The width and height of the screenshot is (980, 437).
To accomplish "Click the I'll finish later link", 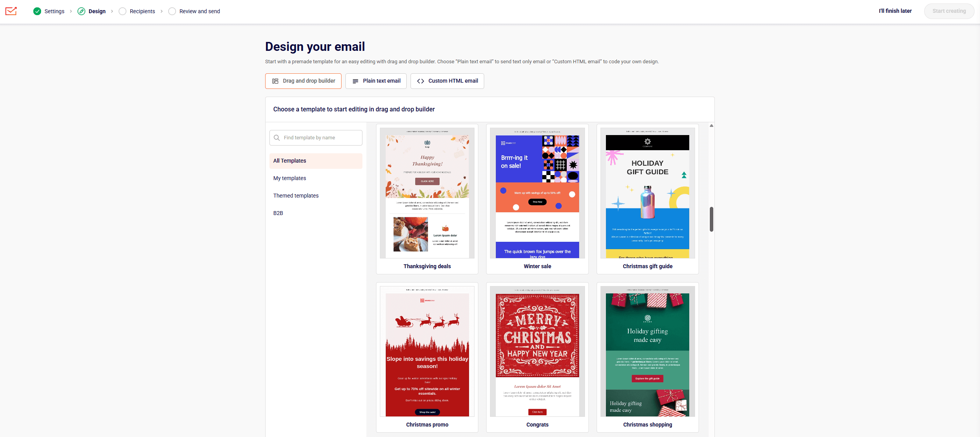I will click(x=895, y=11).
